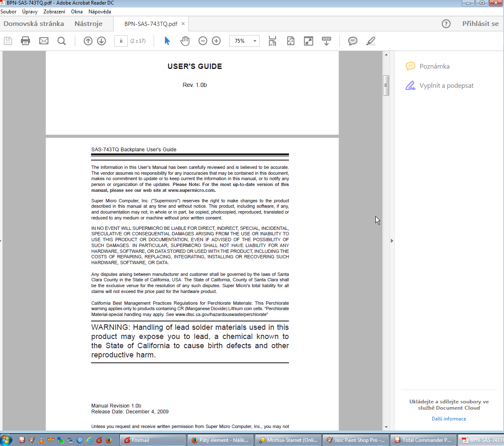Go to the next page arrow
This screenshot has width=504, height=446.
[101, 41]
